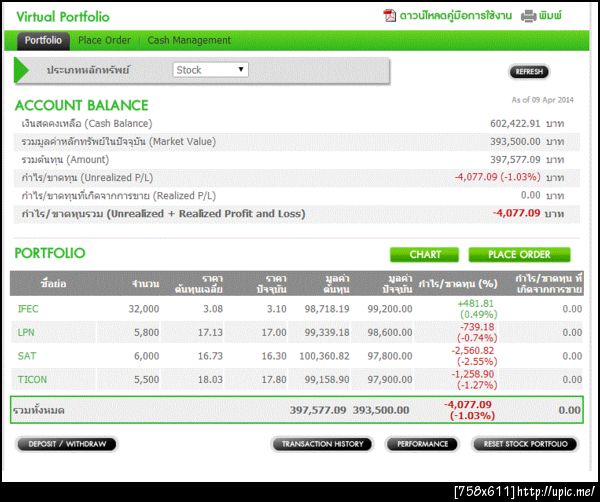Click IFEC cost value 98,718.19
Screen dimensions: 600x502
pyautogui.click(x=327, y=309)
